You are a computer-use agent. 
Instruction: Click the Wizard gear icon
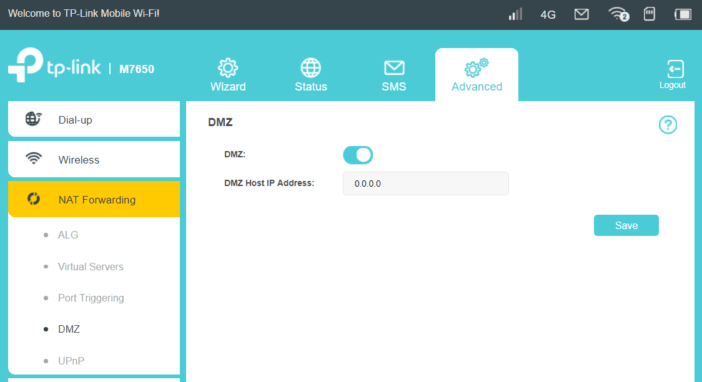228,68
